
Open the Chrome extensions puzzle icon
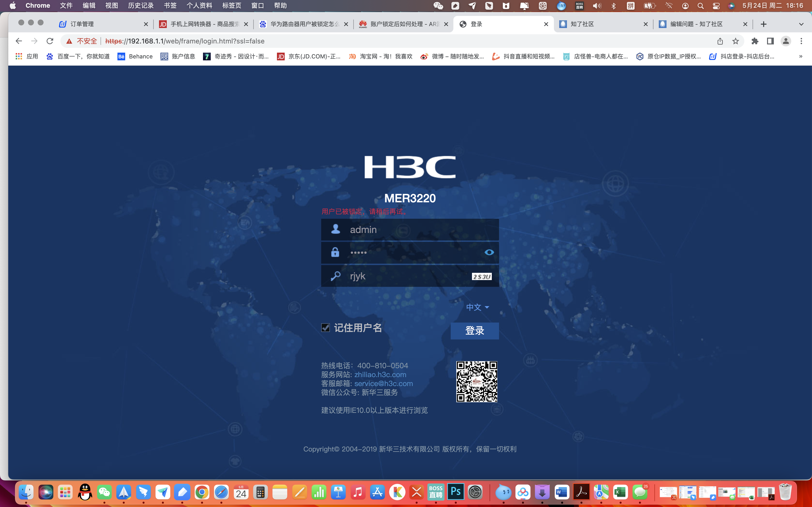click(755, 41)
